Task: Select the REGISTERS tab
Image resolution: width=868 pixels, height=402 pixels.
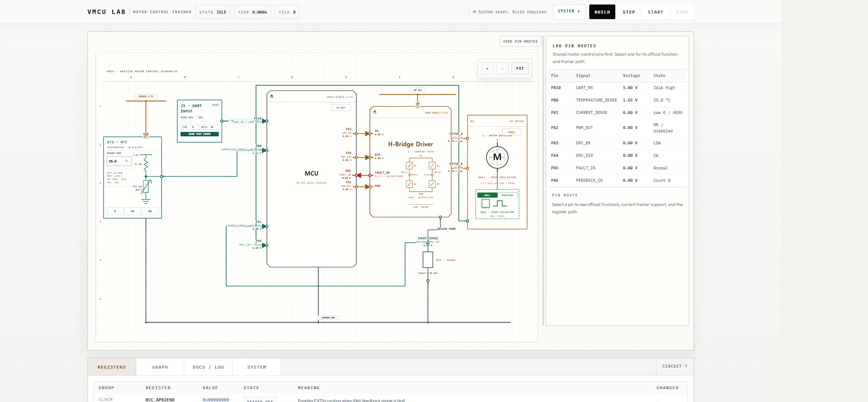Action: point(112,367)
